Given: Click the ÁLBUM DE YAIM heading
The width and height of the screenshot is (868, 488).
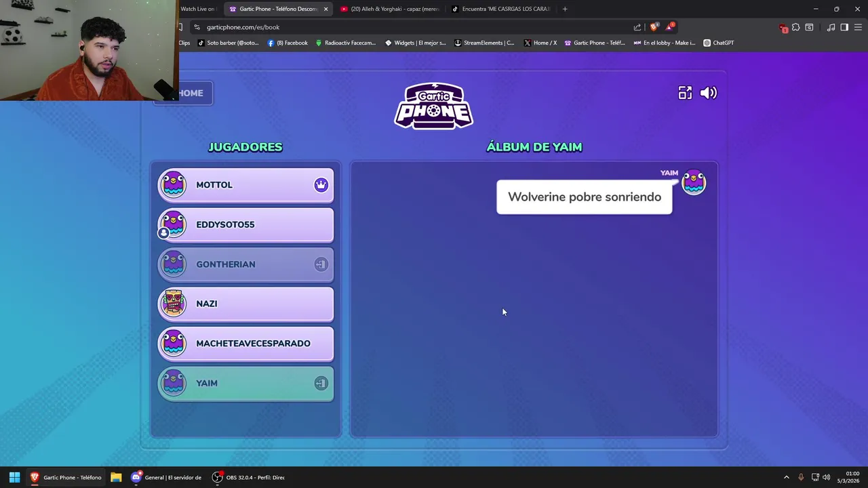Looking at the screenshot, I should point(534,146).
